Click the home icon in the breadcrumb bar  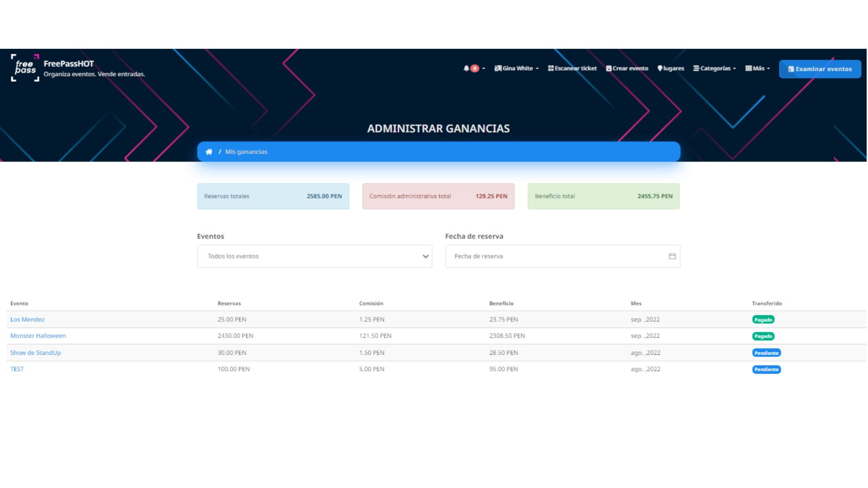209,151
